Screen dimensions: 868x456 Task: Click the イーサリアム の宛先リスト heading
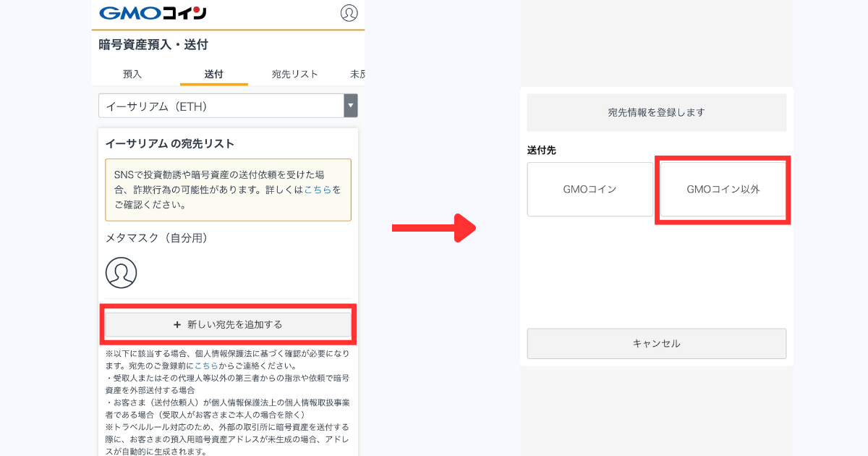pos(170,143)
